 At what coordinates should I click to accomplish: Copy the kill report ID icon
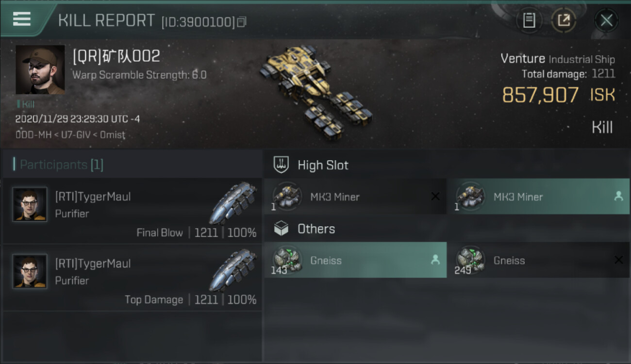click(x=242, y=22)
